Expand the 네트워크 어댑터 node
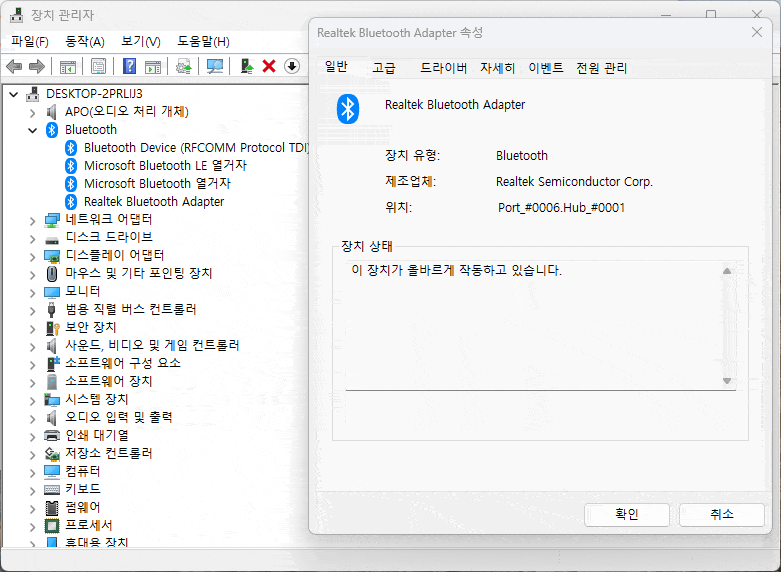781x572 pixels. (x=33, y=221)
